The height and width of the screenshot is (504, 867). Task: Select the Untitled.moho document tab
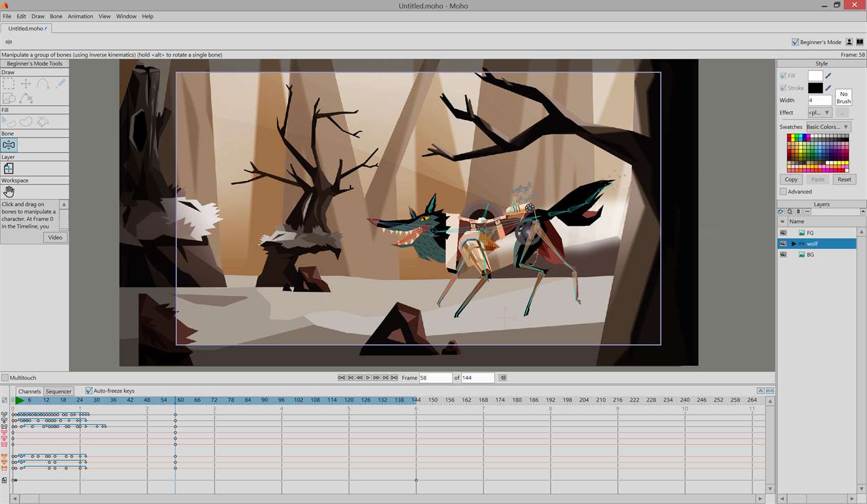(x=26, y=29)
